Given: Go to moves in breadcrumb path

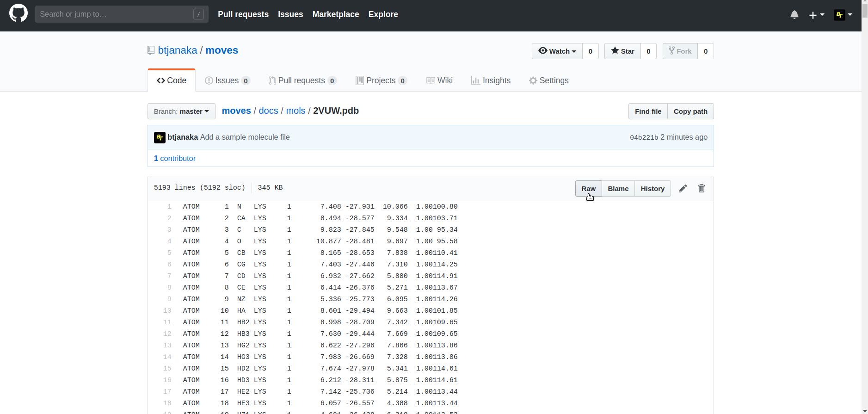Looking at the screenshot, I should tap(236, 111).
